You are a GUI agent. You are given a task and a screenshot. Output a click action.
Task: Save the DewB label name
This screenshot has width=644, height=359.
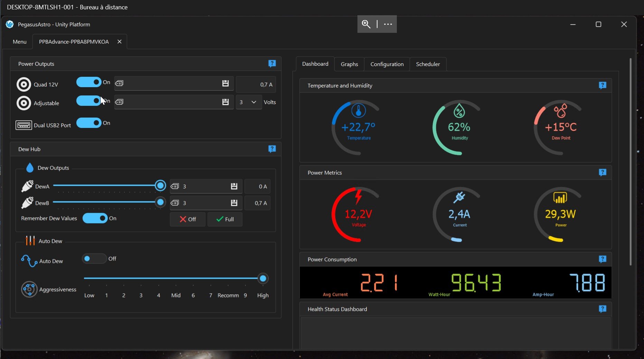coord(234,203)
